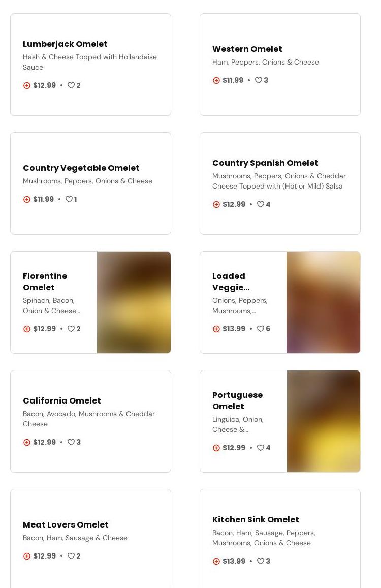
Task: Select Country Spanish Omelet title
Action: pos(265,163)
